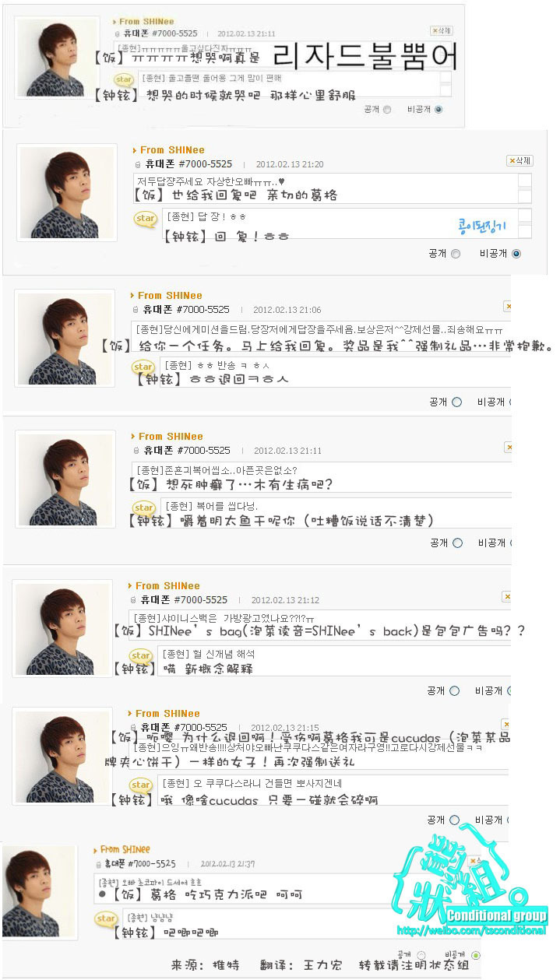560x980 pixels.
Task: Select the 비공개 radio button on the topmost message
Action: (438, 110)
